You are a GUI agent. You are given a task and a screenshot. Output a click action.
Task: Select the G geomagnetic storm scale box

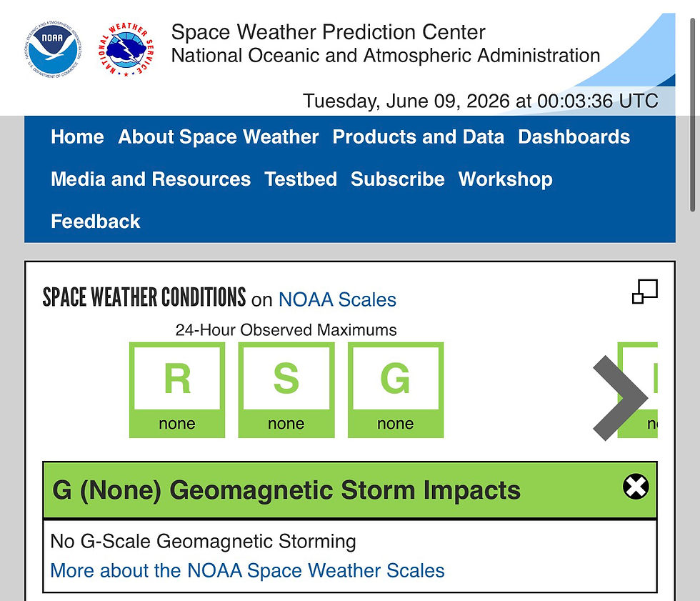point(396,389)
